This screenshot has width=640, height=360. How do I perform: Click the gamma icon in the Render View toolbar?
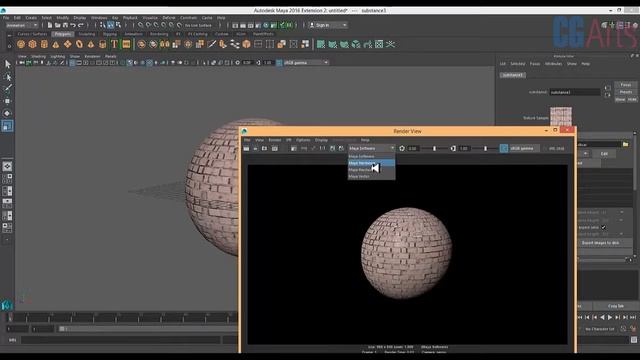453,149
